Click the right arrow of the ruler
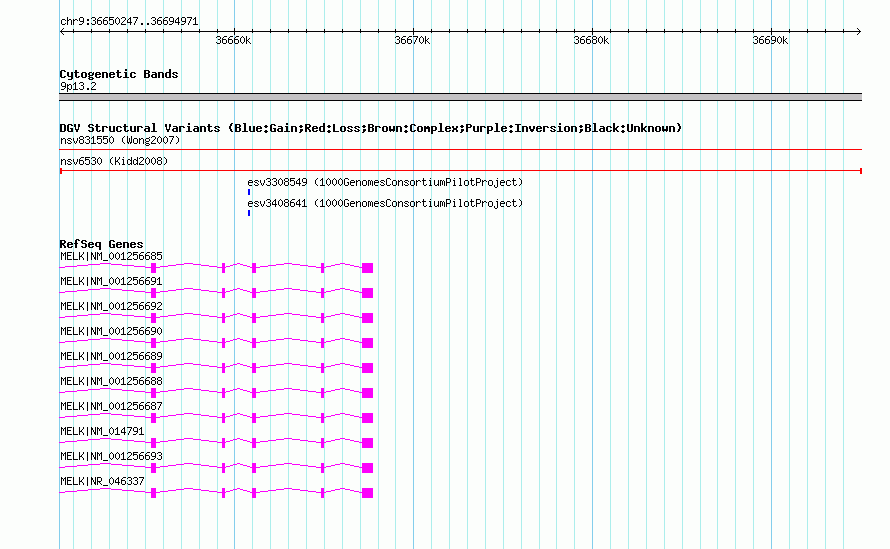Viewport: 890px width, 549px height. point(858,32)
